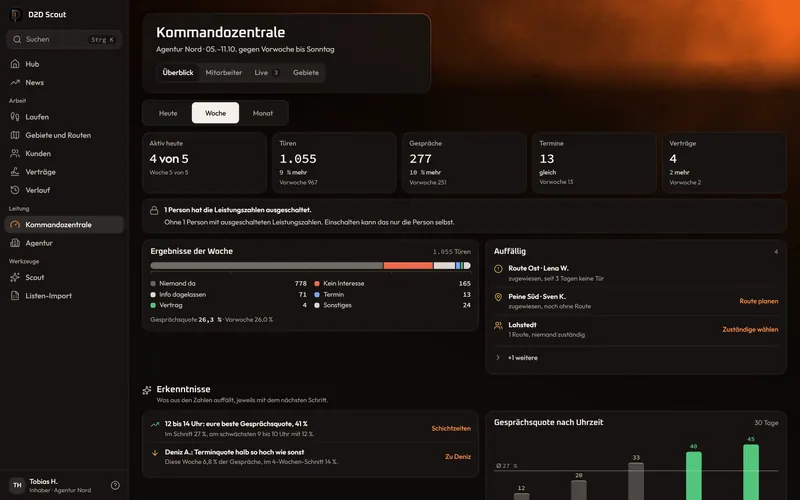This screenshot has height=500, width=800.
Task: Click the Scout sparkle icon
Action: click(15, 278)
